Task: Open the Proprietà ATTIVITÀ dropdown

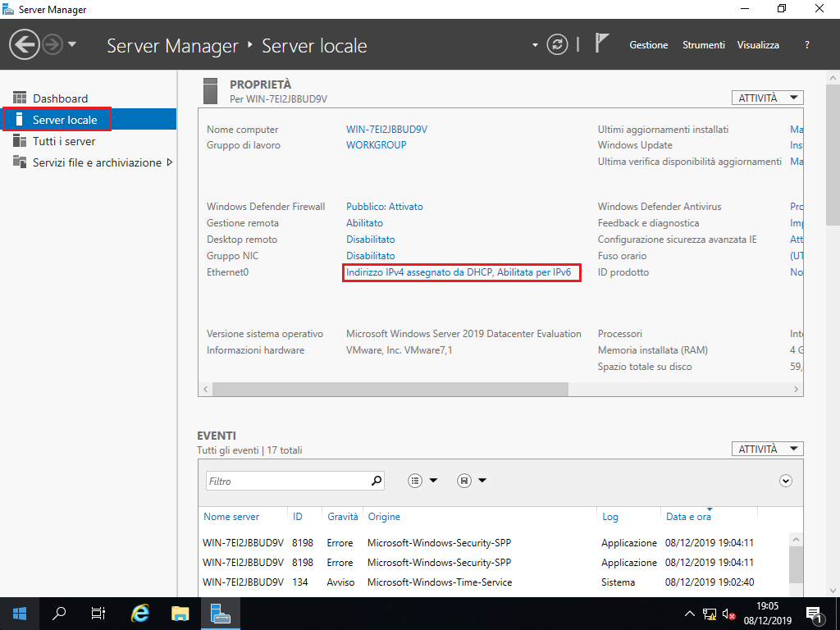Action: pos(767,98)
